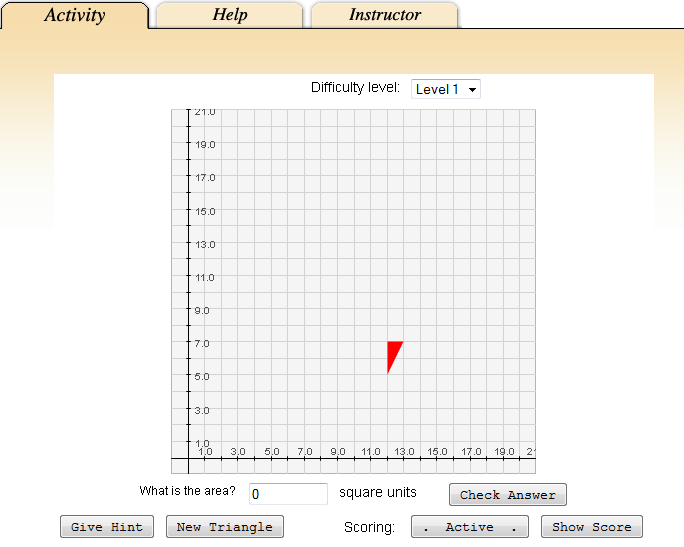
Task: Click the y-axis label 19.0
Action: point(205,145)
